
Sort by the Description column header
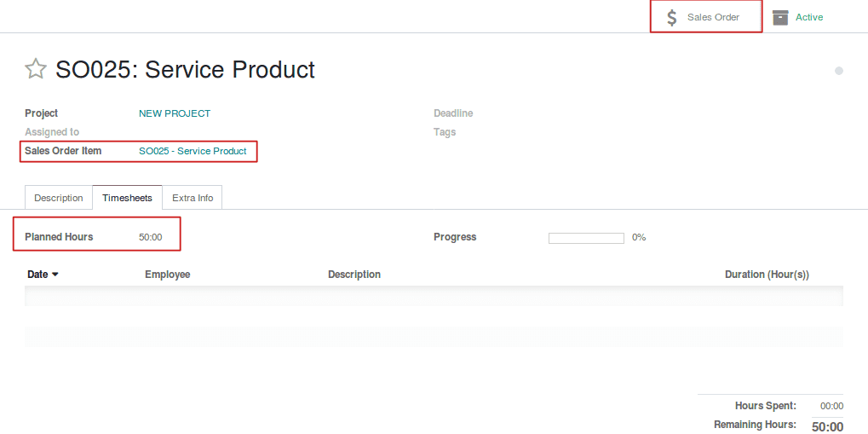[x=354, y=275]
